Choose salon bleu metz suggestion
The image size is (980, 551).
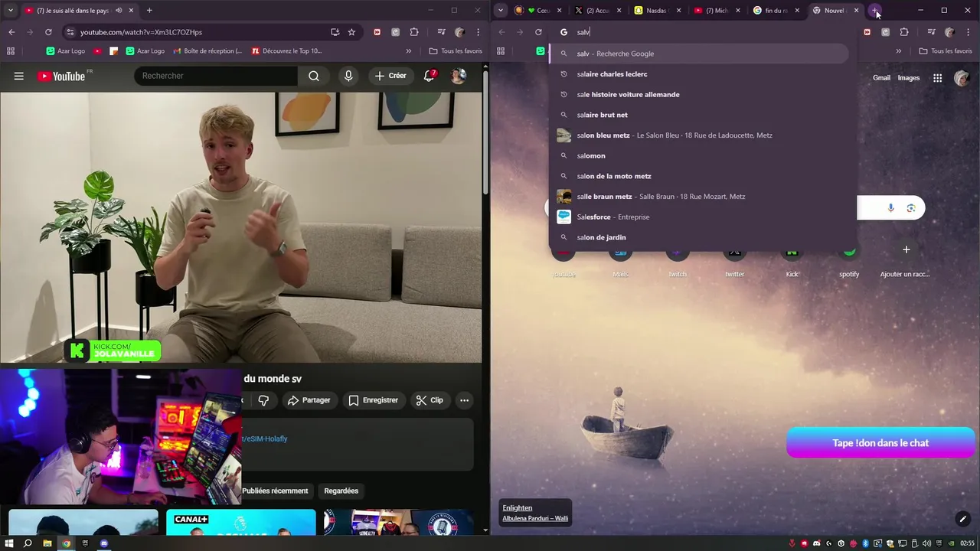(699, 135)
